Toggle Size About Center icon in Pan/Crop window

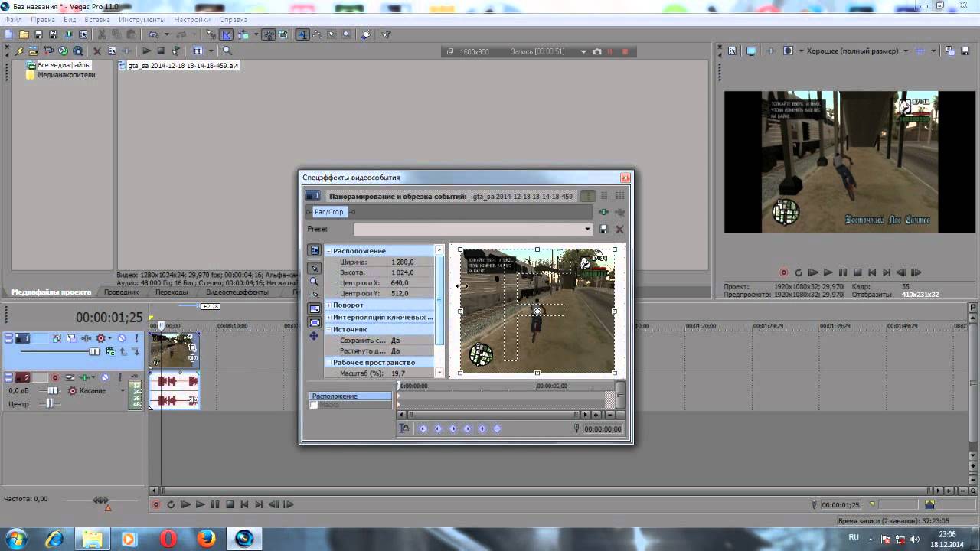coord(315,322)
